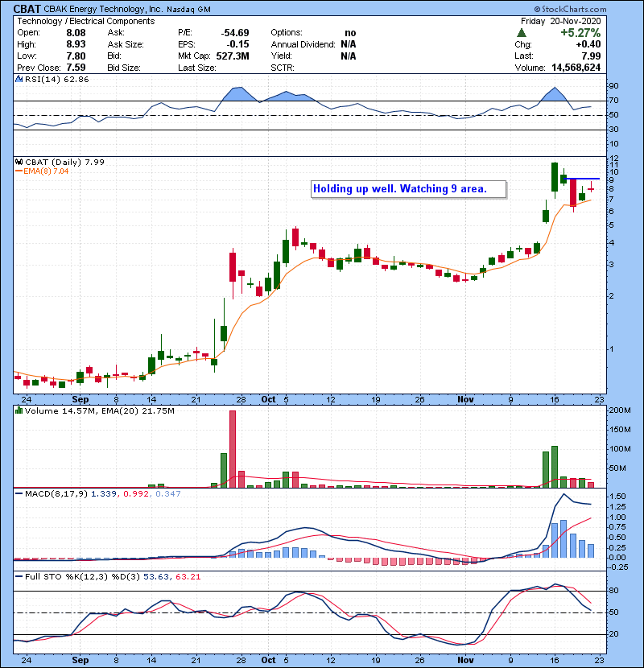The image size is (644, 668).
Task: Select the Volume value 14,568,624
Action: [576, 68]
